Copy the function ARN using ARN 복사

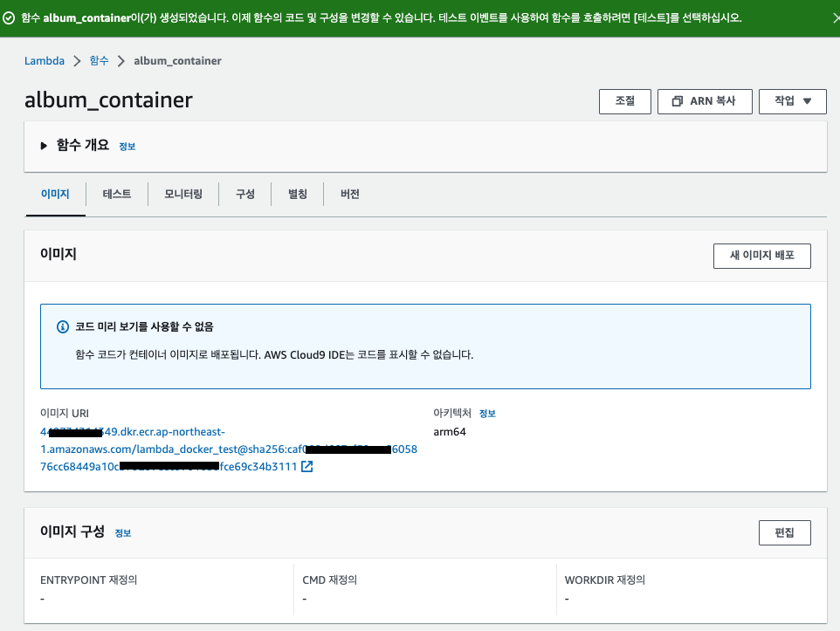pyautogui.click(x=704, y=101)
